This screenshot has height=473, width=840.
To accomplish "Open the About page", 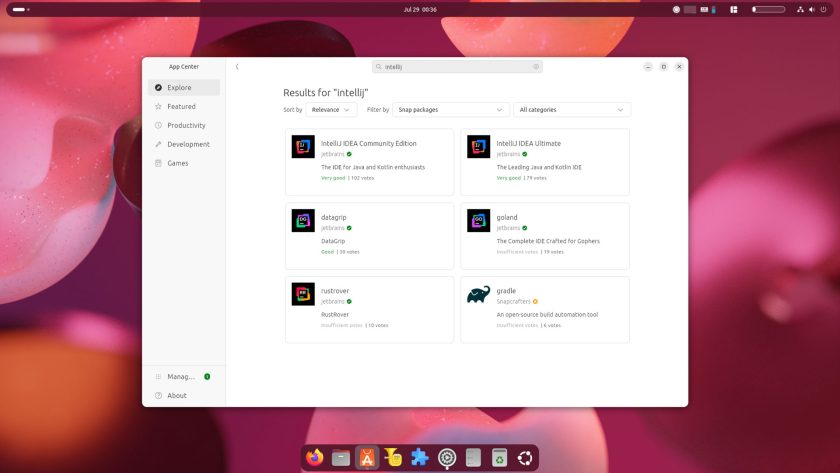I will coord(184,395).
